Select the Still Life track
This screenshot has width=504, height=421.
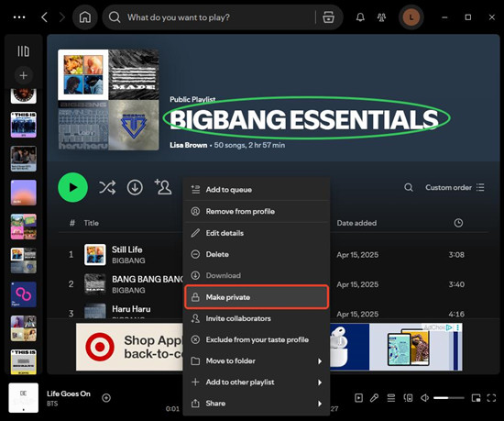point(127,249)
